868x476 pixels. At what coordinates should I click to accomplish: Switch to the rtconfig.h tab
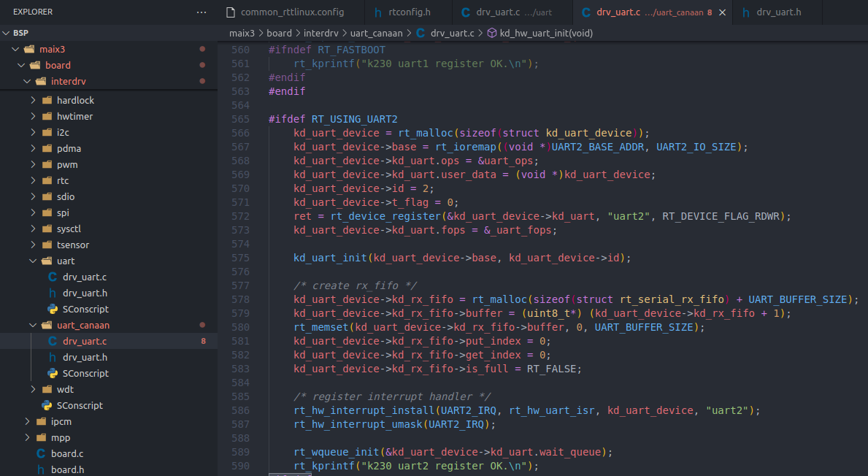click(x=409, y=12)
